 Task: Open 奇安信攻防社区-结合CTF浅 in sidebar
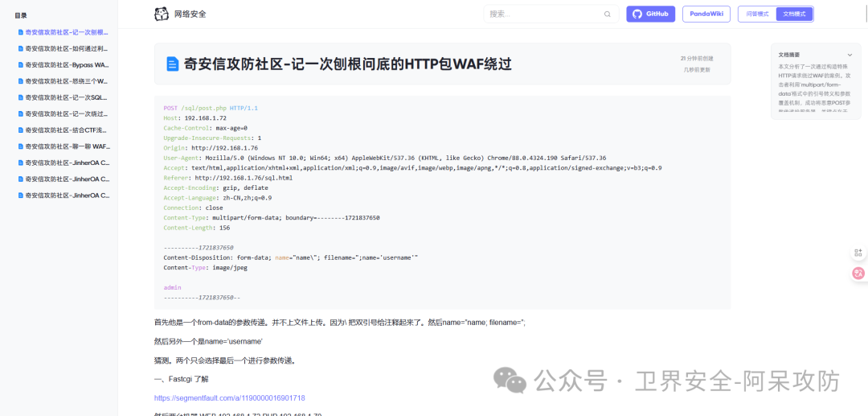pos(67,130)
